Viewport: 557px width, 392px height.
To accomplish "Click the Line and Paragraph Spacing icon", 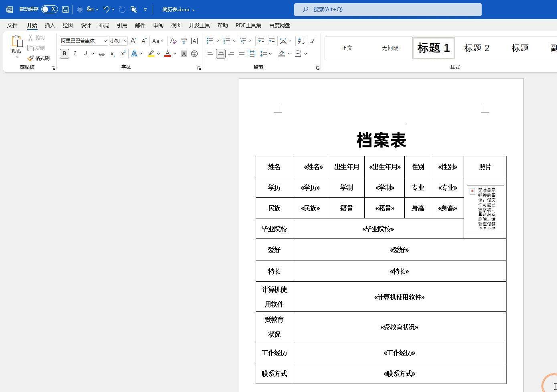I will point(263,54).
